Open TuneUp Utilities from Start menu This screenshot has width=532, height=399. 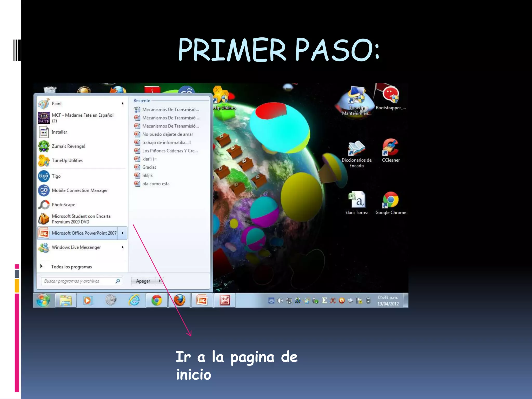[x=67, y=161]
